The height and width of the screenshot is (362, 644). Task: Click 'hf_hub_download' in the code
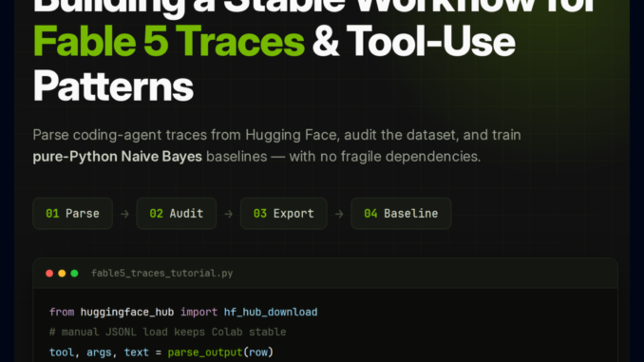tap(271, 312)
